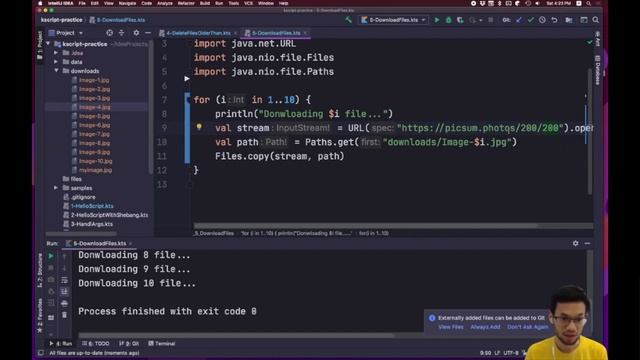Commit changes with the Git checkmark icon
This screenshot has height=360, width=640.
531,20
